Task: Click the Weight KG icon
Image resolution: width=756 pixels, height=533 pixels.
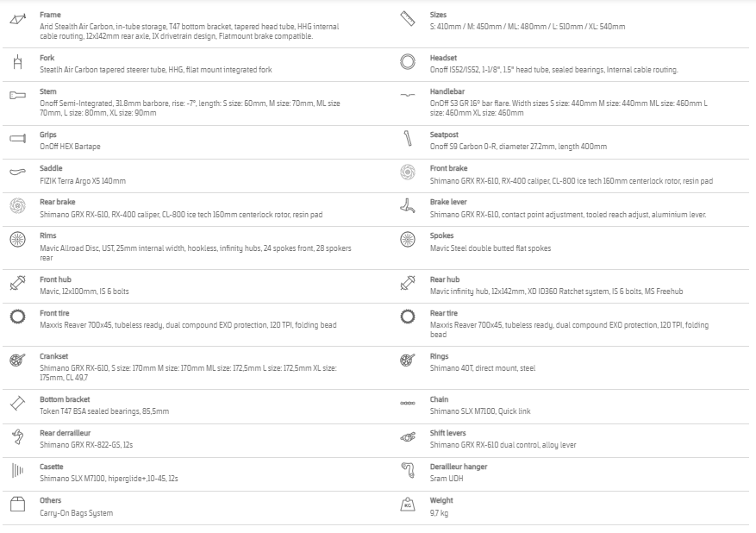Action: pyautogui.click(x=408, y=504)
